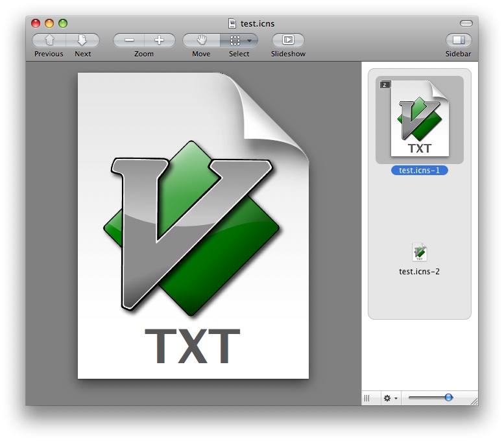Click the test.icns document icon in title bar
The width and height of the screenshot is (504, 441).
click(232, 23)
